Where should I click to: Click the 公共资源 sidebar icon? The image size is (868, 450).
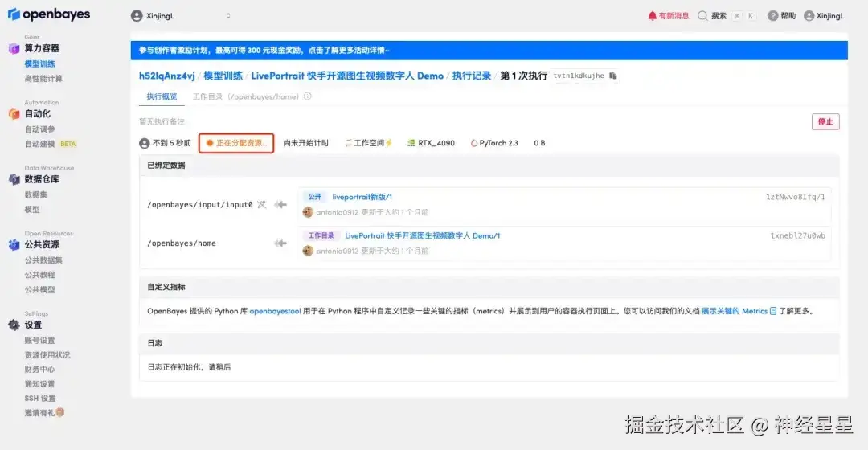(x=14, y=244)
